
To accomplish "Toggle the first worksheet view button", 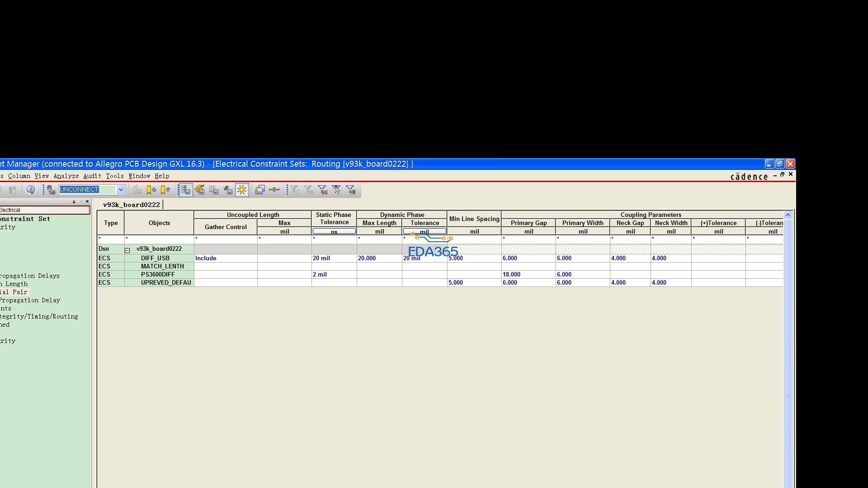I will [185, 190].
